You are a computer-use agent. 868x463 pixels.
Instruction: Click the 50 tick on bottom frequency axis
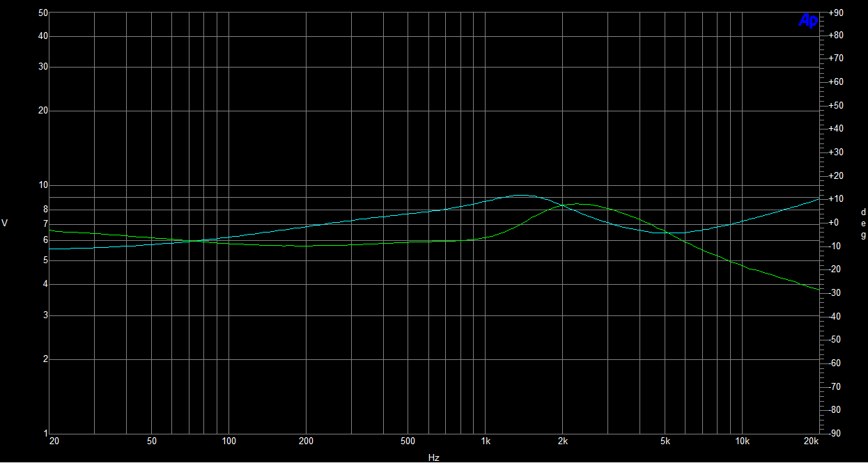point(152,441)
